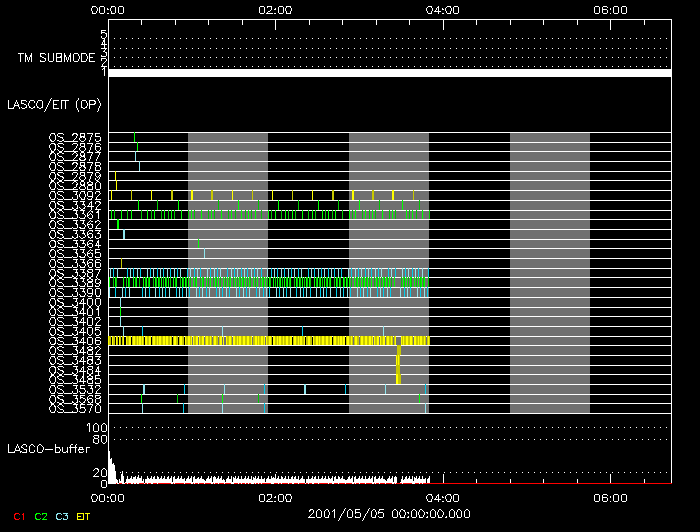
Task: Select the OS_3483 row label
Action: coord(75,361)
